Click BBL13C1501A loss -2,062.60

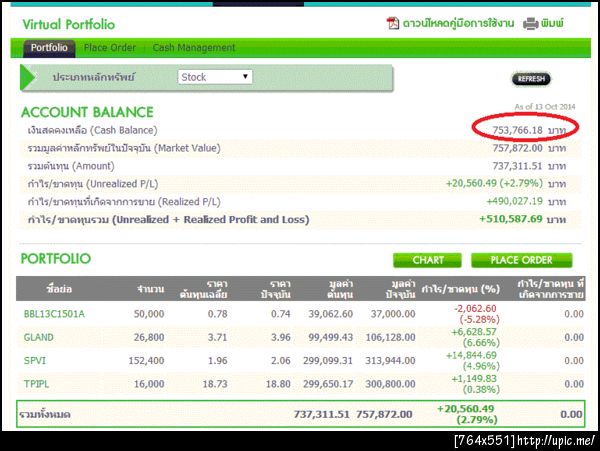click(475, 309)
